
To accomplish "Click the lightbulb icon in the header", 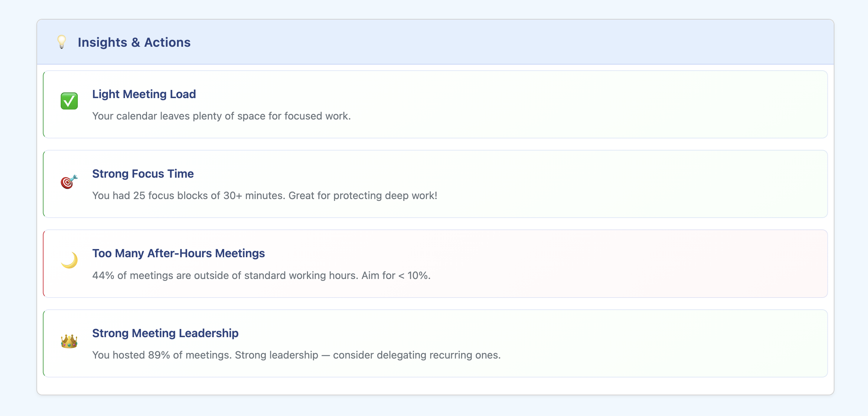I will click(x=62, y=42).
